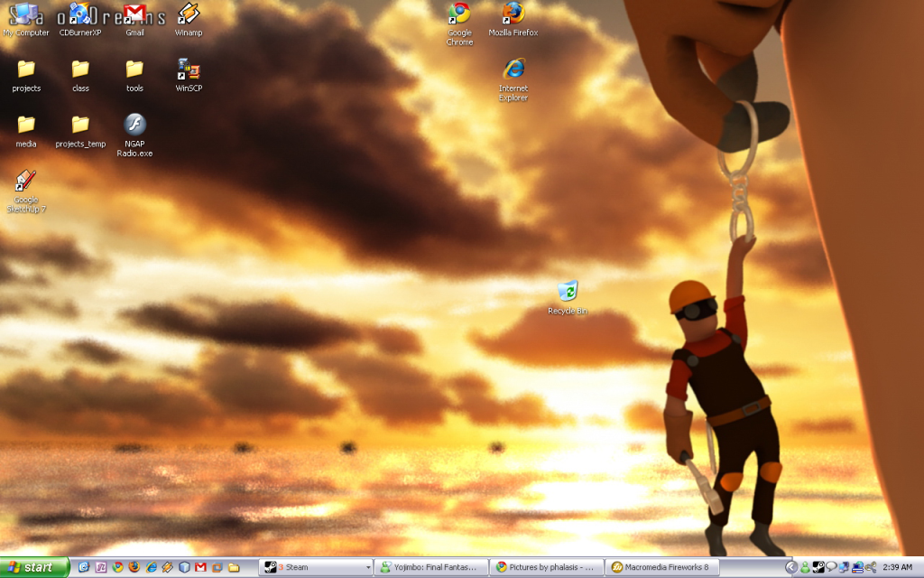924x578 pixels.
Task: Click the Chrome quick launch icon
Action: (118, 567)
